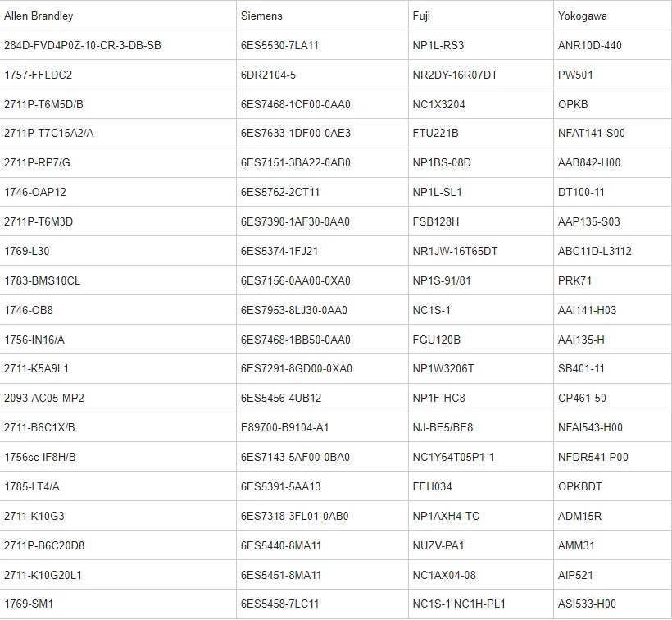Select Yokogawa part ABC11D-L3112
Viewport: 672px width, 620px height.
click(595, 251)
